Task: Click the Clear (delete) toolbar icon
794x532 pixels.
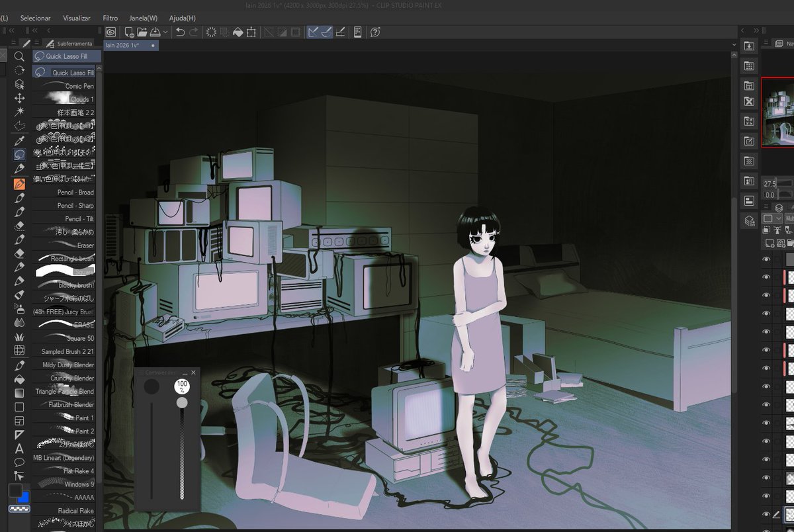Action: (x=212, y=32)
